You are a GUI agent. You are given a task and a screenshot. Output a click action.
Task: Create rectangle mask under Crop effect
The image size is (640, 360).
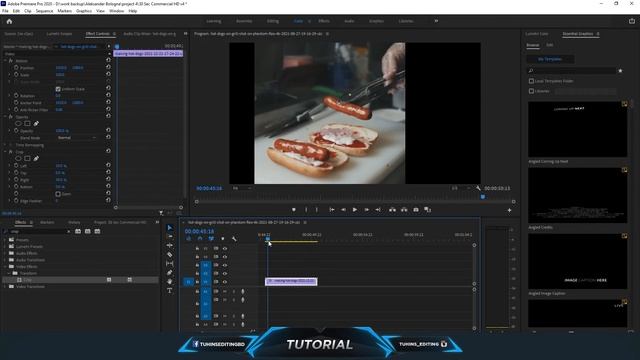(27, 158)
